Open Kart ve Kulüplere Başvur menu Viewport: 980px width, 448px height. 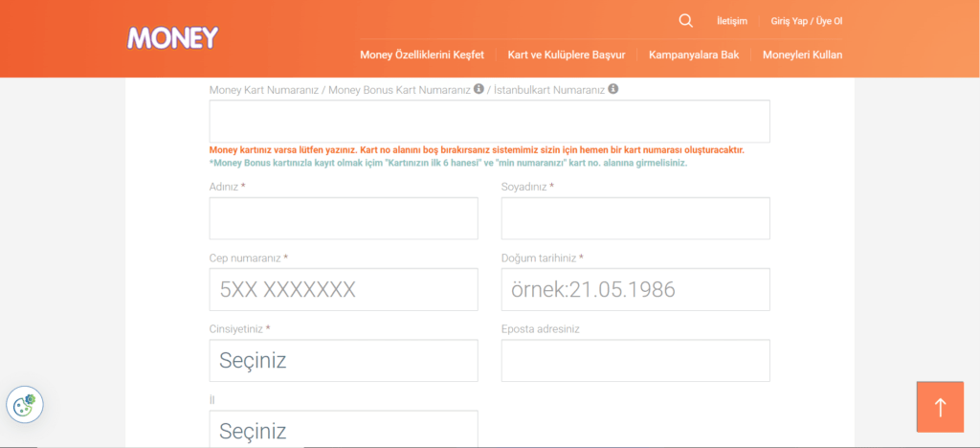tap(567, 55)
